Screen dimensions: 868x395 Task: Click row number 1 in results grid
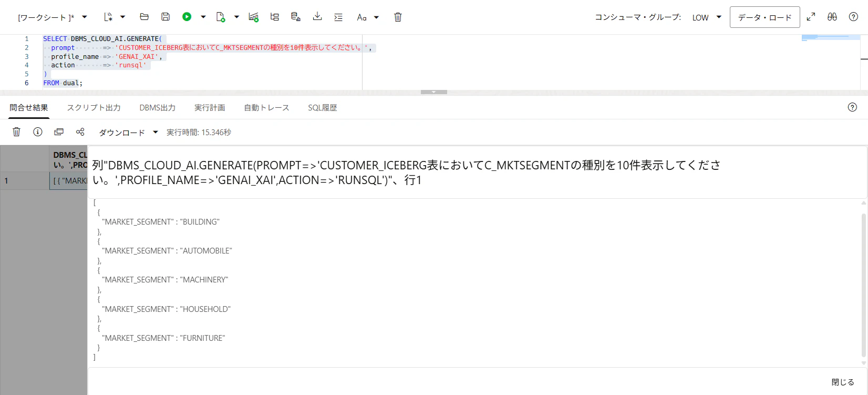[x=24, y=181]
